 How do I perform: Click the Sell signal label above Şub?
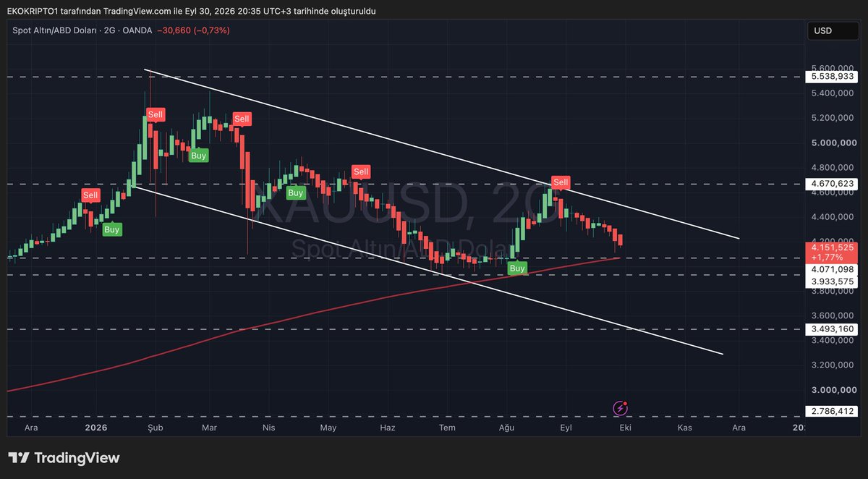click(x=156, y=114)
